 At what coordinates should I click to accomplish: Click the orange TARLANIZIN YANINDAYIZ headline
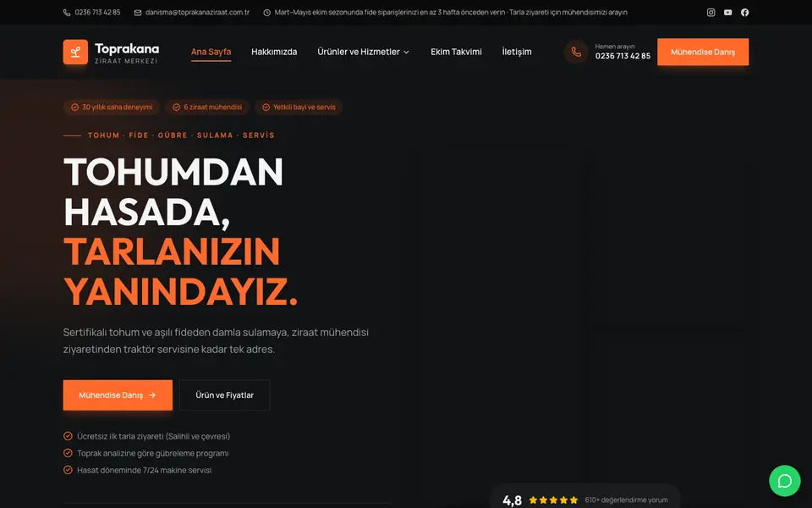pyautogui.click(x=180, y=272)
